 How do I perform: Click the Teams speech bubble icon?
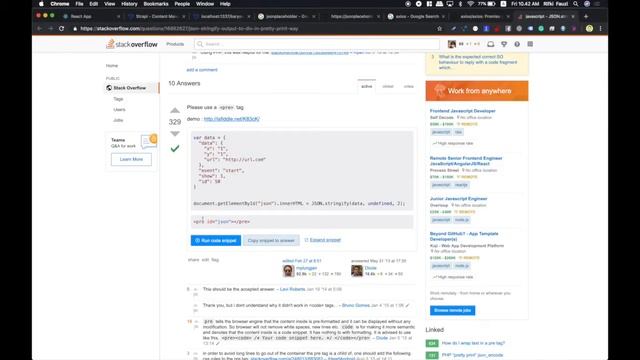pyautogui.click(x=149, y=141)
